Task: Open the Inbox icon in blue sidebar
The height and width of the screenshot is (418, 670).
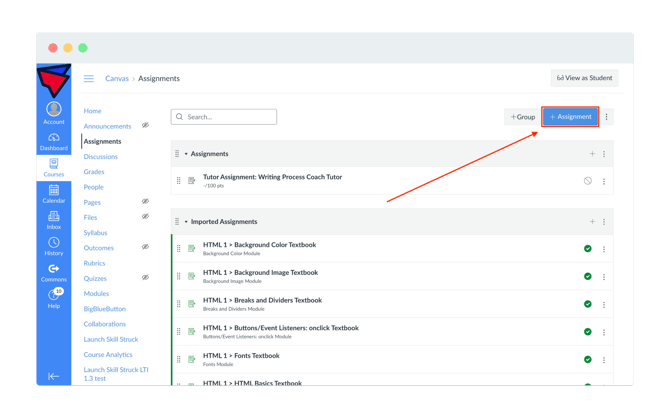Action: click(x=54, y=216)
